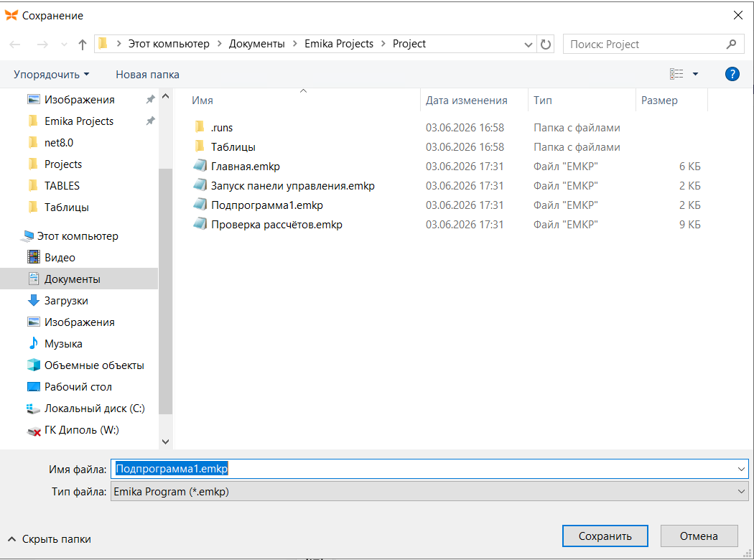The width and height of the screenshot is (754, 560).
Task: Open Объемные объекты in navigation pane
Action: (94, 365)
